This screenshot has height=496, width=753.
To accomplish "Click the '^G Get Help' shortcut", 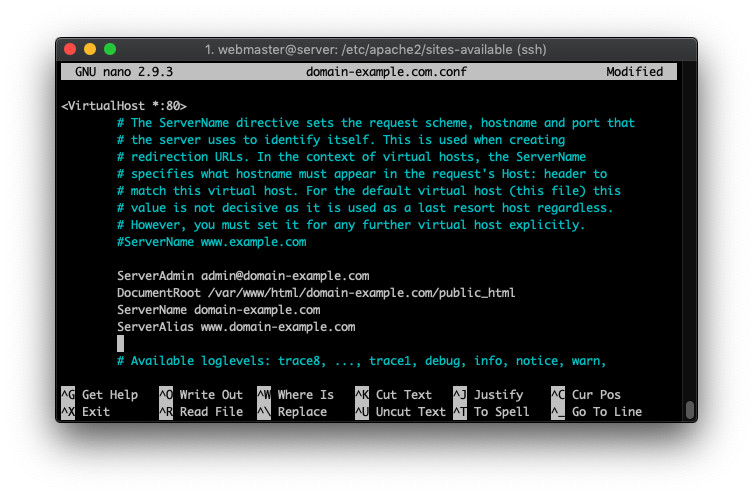I will pyautogui.click(x=99, y=394).
